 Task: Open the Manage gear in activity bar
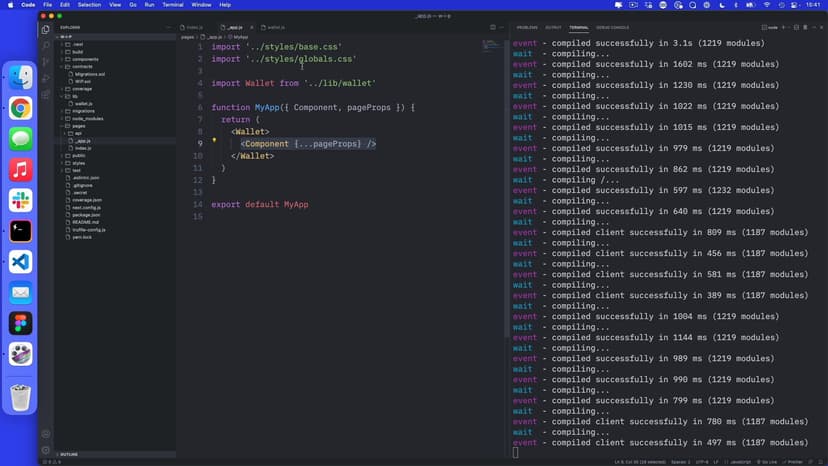(46, 449)
